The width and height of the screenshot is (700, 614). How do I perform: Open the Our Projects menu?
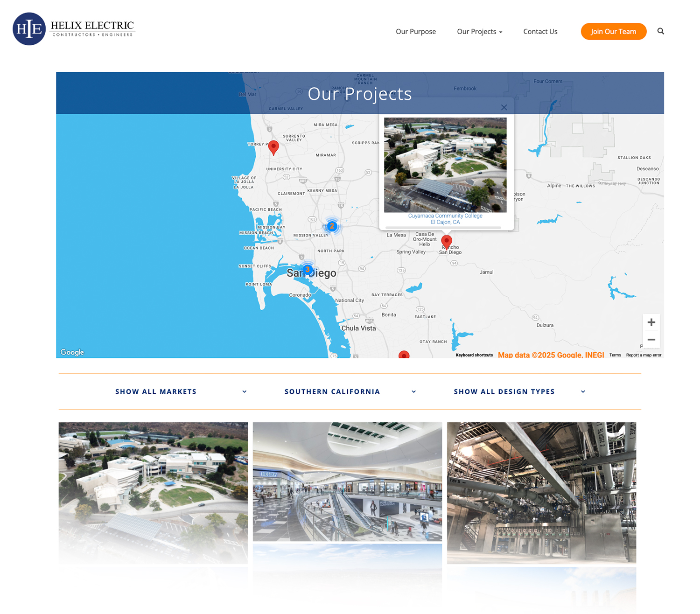[479, 32]
